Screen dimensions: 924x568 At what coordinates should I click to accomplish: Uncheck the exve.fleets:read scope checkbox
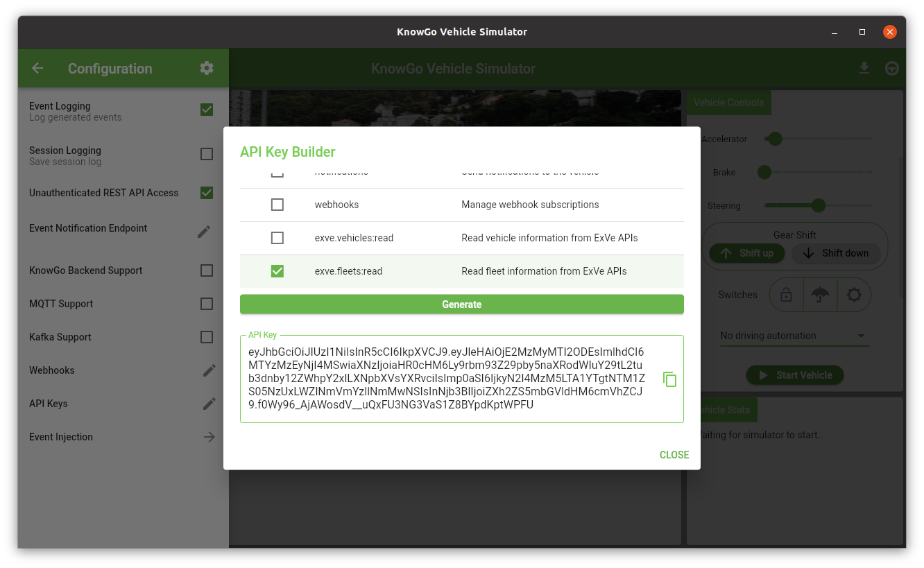pyautogui.click(x=277, y=271)
